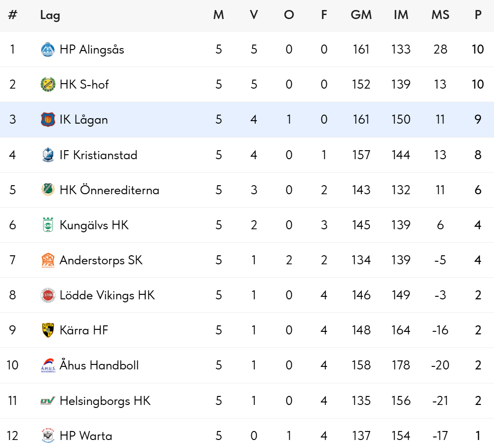Select the IK Lågan team logo
The height and width of the screenshot is (448, 494).
point(48,120)
